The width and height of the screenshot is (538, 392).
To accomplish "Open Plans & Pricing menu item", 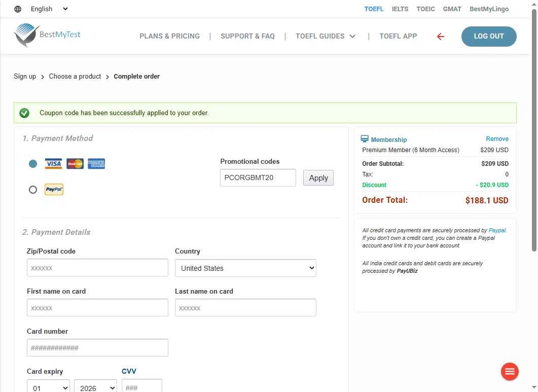I will [x=169, y=36].
